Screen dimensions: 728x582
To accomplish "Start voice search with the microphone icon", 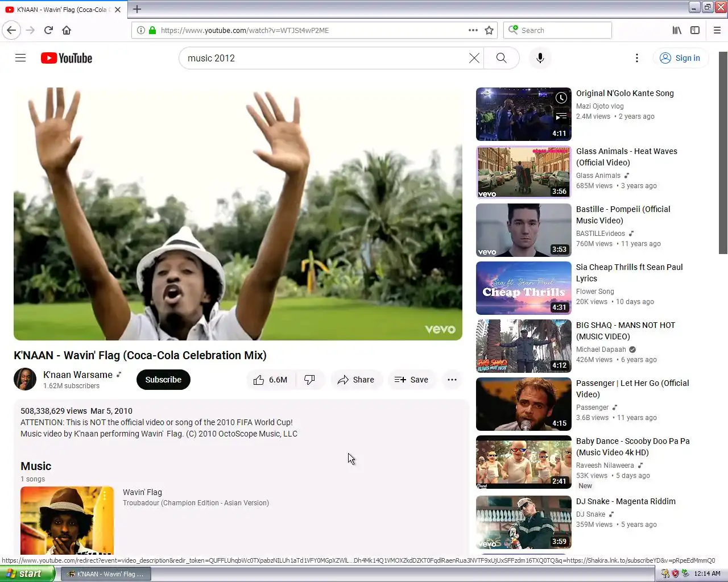I will 540,58.
